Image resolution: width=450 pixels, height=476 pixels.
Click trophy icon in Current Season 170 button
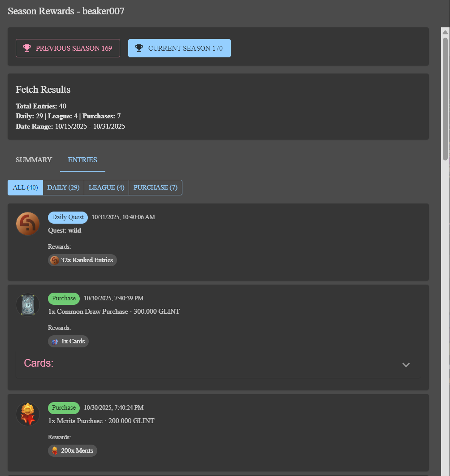[139, 48]
